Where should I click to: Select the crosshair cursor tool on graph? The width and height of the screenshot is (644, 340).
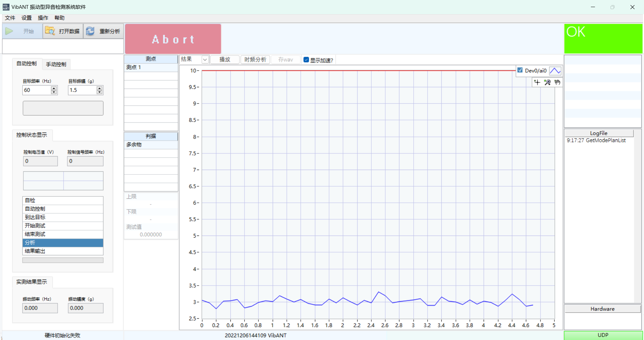coord(537,82)
